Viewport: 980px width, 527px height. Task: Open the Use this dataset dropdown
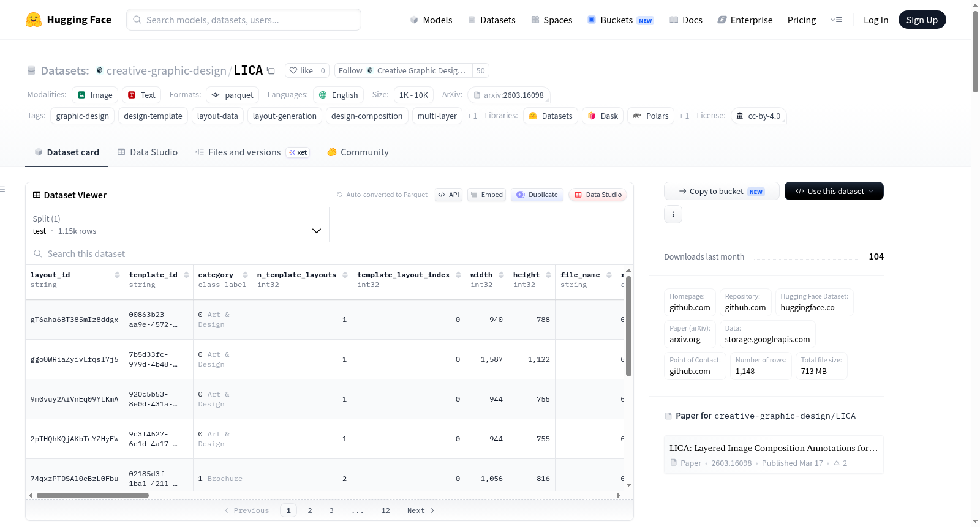(834, 191)
